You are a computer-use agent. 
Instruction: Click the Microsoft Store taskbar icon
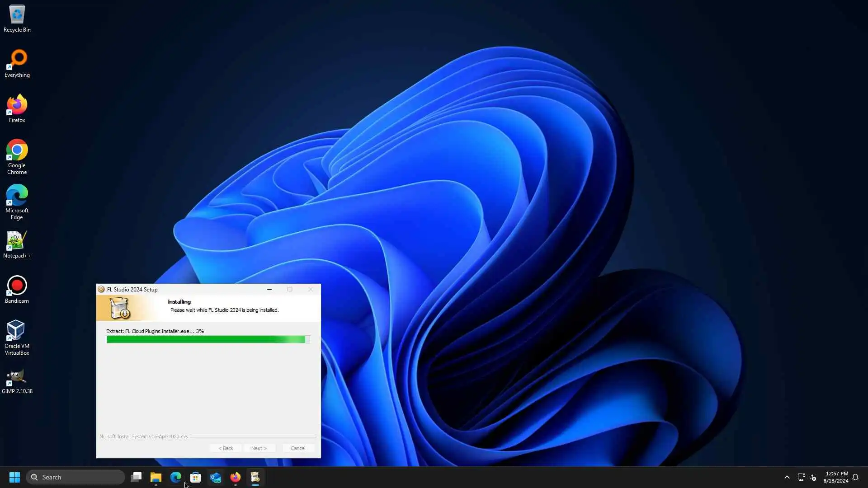pos(195,477)
